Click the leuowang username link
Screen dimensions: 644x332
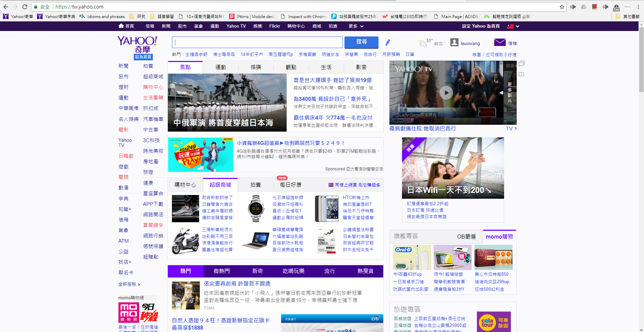[x=470, y=43]
